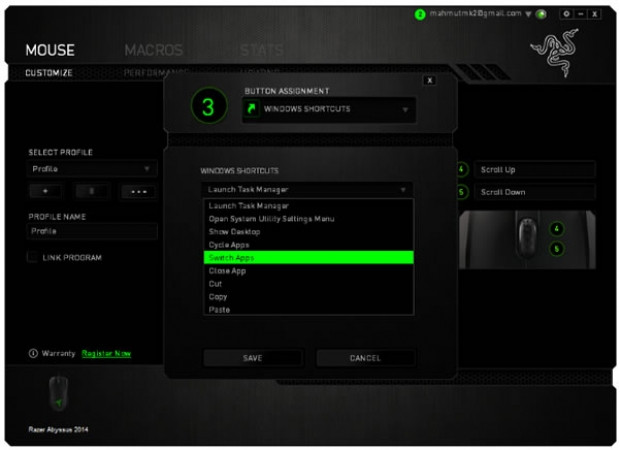620x450 pixels.
Task: Switch to the Macros tab
Action: pos(154,50)
